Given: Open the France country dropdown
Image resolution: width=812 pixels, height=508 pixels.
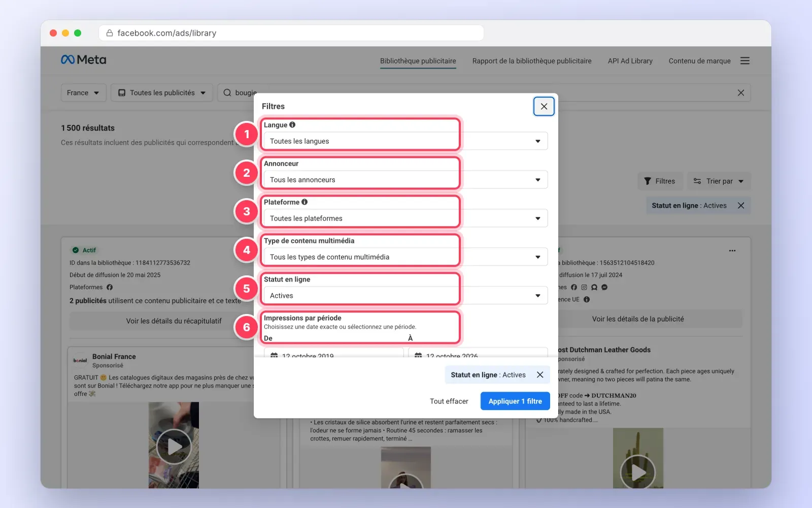Looking at the screenshot, I should (83, 93).
